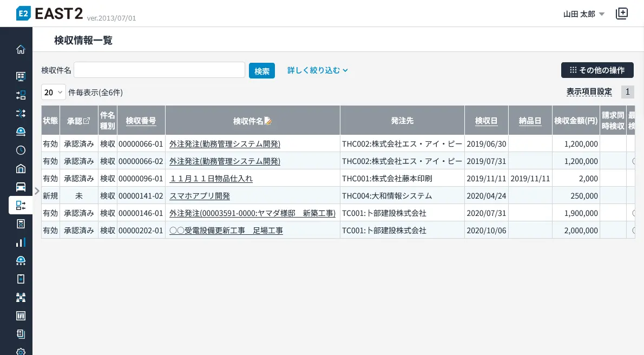
Task: Click the shuffle arrows icon in sidebar
Action: (x=21, y=113)
